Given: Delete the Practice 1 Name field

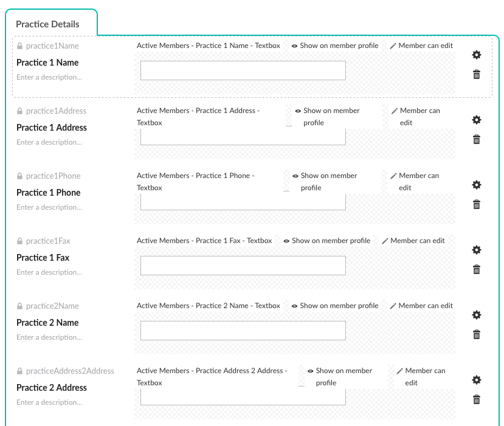Looking at the screenshot, I should click(x=477, y=74).
